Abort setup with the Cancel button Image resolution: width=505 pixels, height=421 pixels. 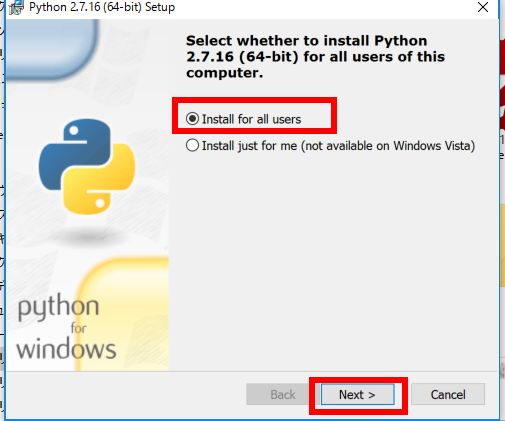pyautogui.click(x=448, y=395)
